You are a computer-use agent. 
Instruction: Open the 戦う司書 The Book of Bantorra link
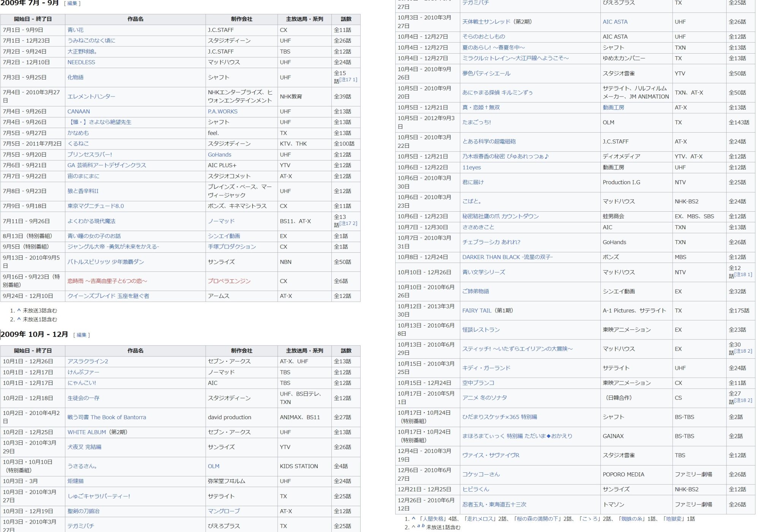click(x=106, y=417)
